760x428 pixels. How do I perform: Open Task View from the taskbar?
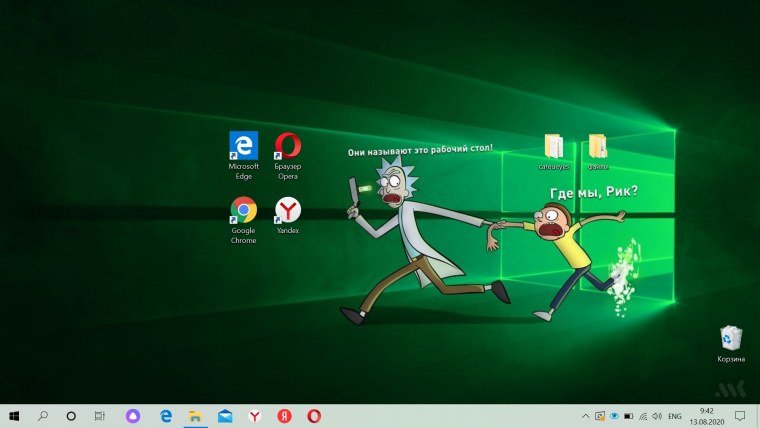tap(100, 415)
